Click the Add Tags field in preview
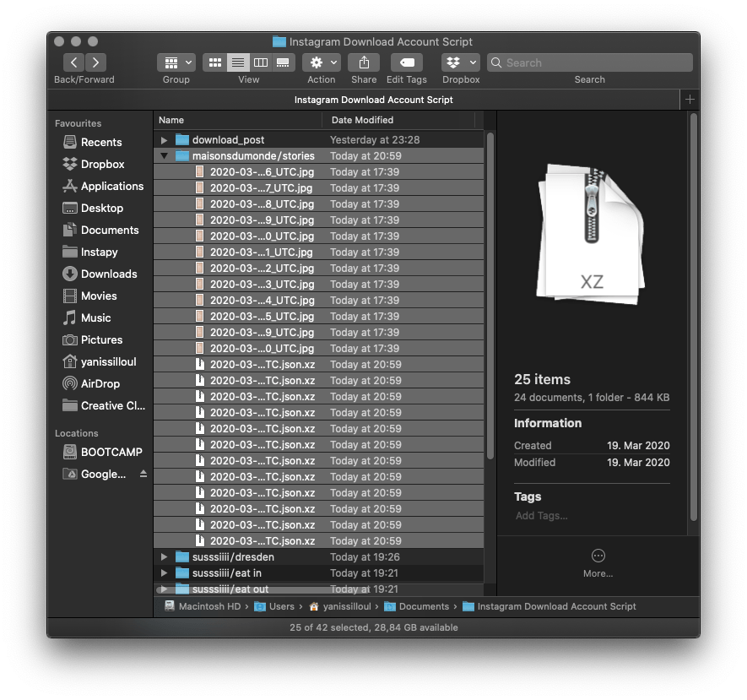 542,516
